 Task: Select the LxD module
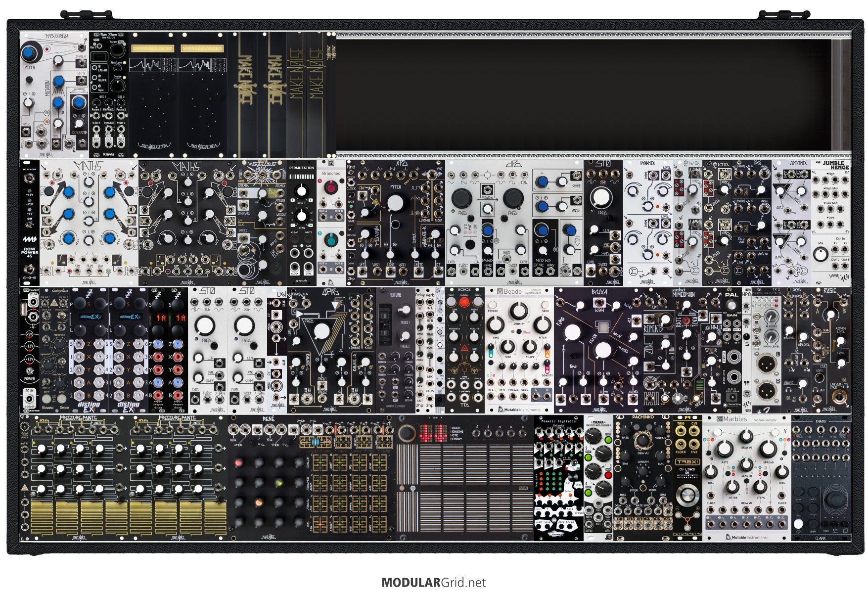tap(277, 350)
